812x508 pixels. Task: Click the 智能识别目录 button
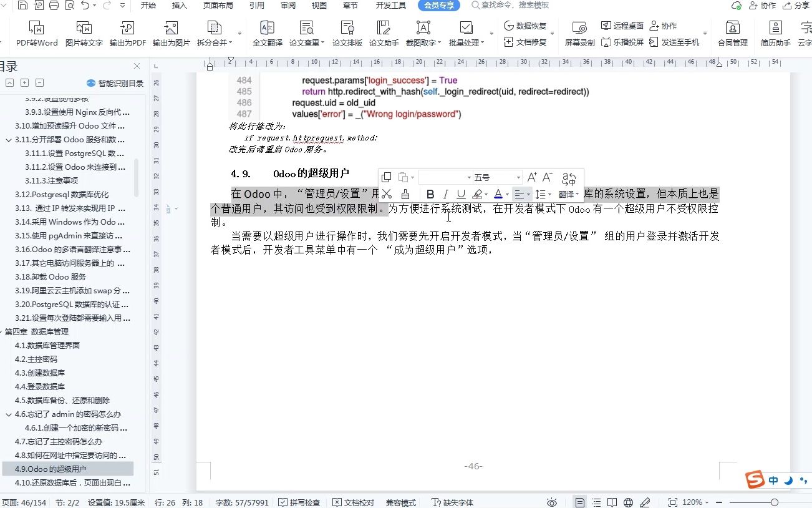pyautogui.click(x=115, y=83)
